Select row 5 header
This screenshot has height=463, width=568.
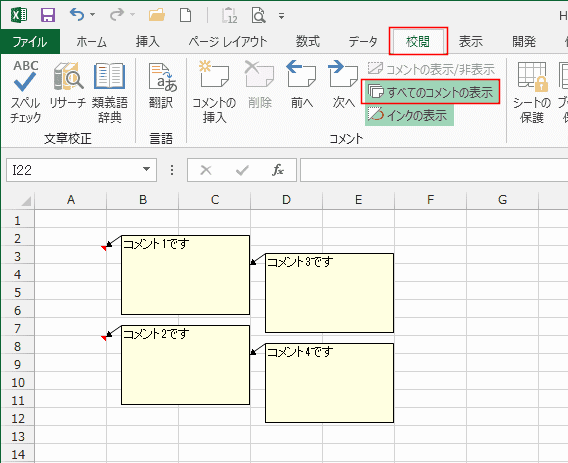(17, 292)
